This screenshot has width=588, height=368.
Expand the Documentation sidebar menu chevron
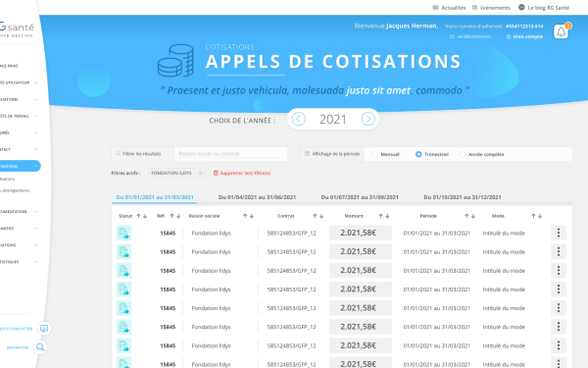click(x=35, y=212)
